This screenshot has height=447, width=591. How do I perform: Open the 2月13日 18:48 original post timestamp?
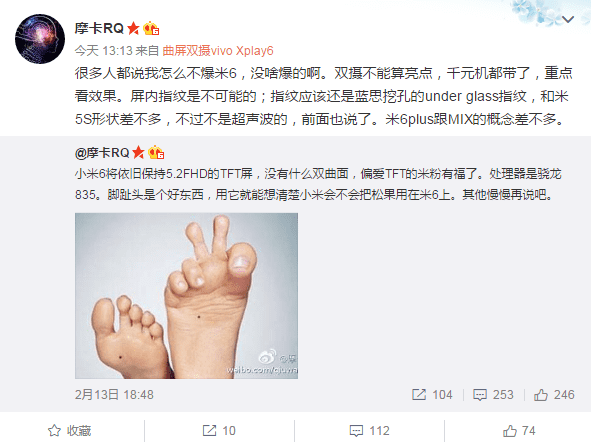(114, 395)
